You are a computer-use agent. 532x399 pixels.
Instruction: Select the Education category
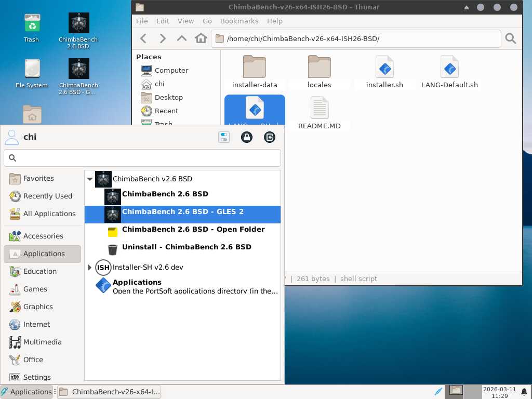43,271
